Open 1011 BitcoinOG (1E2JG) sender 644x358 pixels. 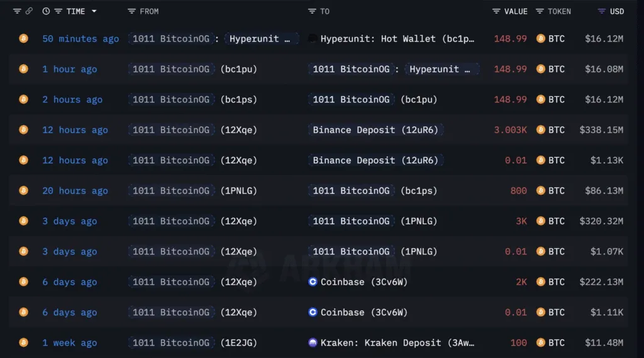click(x=194, y=343)
